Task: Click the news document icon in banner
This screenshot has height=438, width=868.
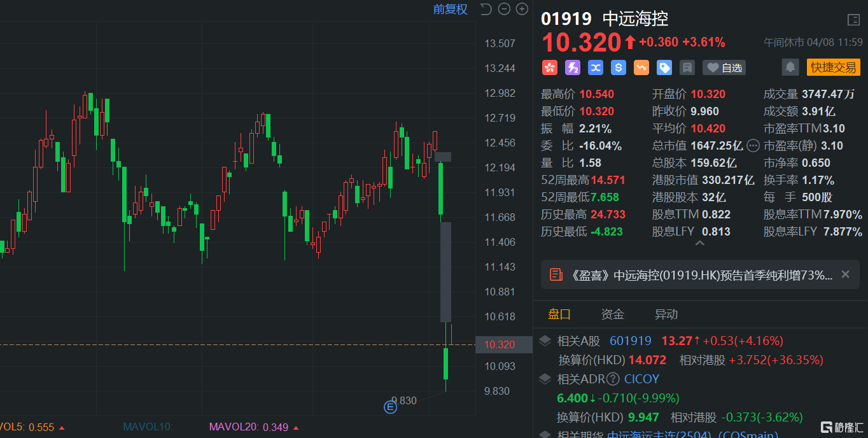Action: pos(556,274)
